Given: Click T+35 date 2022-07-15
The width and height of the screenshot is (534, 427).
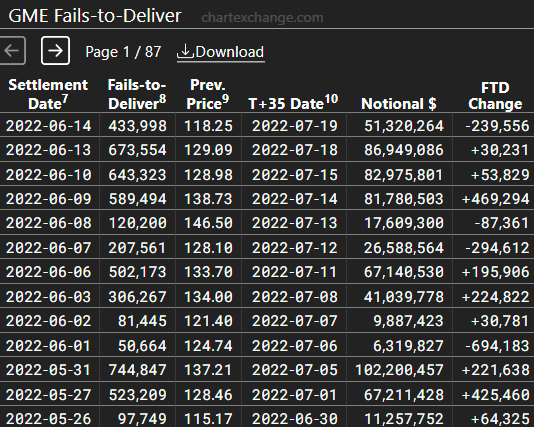Looking at the screenshot, I should click(295, 175).
